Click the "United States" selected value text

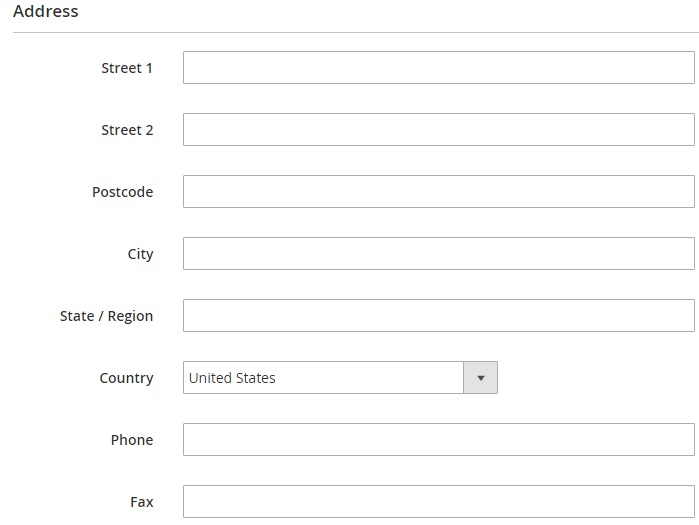click(x=232, y=378)
